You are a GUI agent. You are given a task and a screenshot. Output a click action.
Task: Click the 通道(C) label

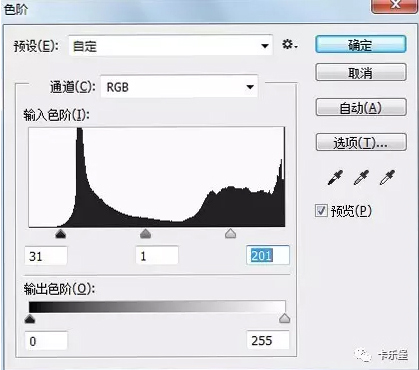pos(73,87)
